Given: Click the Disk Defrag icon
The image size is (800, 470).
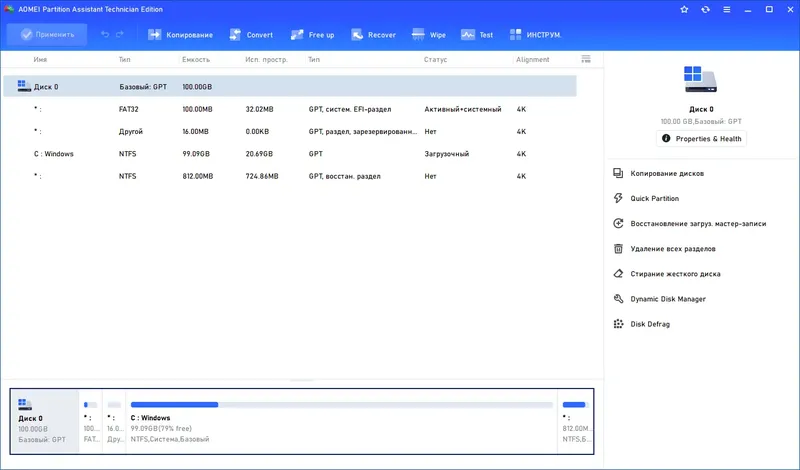Looking at the screenshot, I should pyautogui.click(x=618, y=324).
